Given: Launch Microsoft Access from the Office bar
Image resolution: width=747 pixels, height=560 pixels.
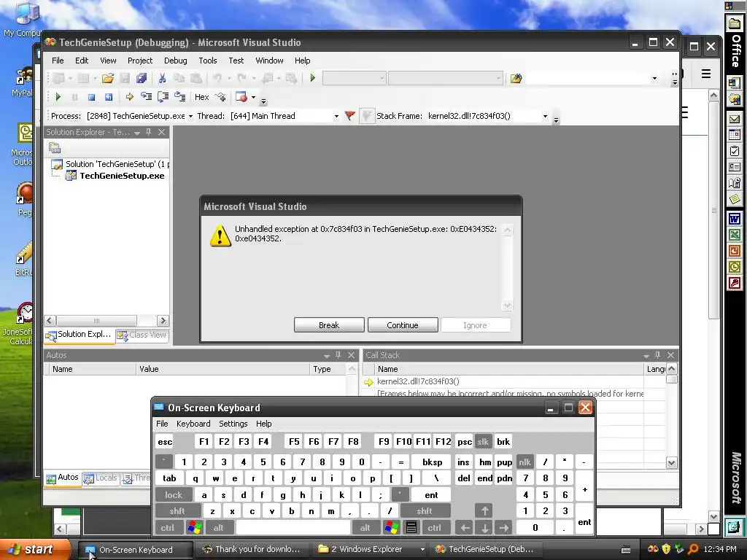Looking at the screenshot, I should coord(734,284).
